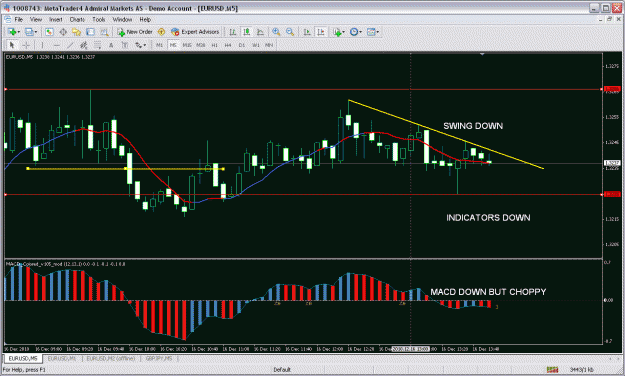Select the Text tool
Viewport: 625px width, 376px height.
click(111, 45)
